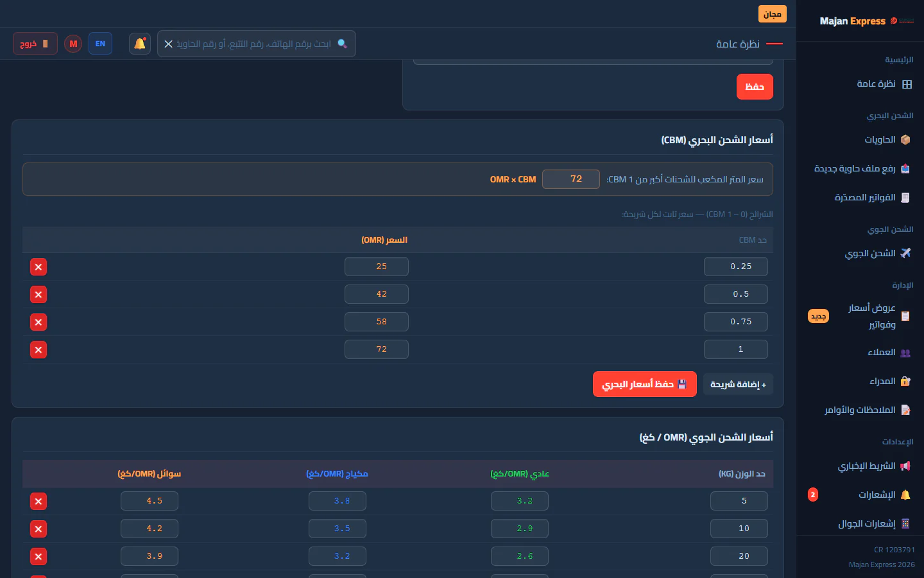The width and height of the screenshot is (924, 578).
Task: Click the people icon beside العملاء
Action: coord(905,353)
